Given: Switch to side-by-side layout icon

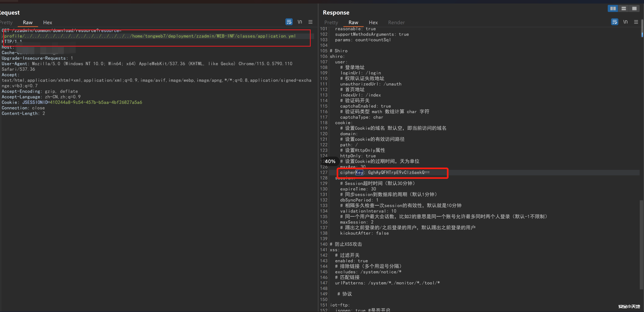Looking at the screenshot, I should tap(613, 9).
